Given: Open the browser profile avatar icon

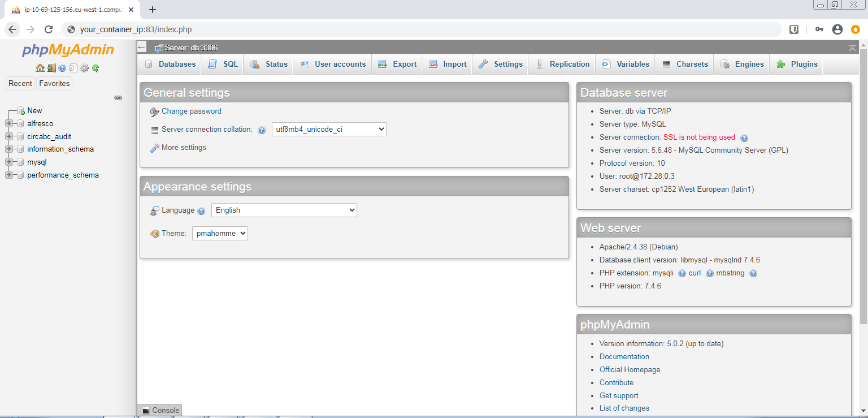Looking at the screenshot, I should pos(837,29).
